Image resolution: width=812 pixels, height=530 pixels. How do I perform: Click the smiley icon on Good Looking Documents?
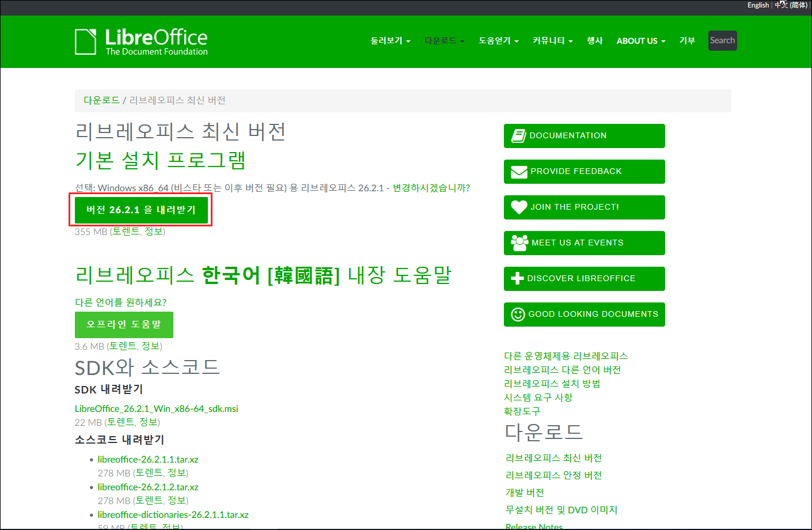coord(518,315)
